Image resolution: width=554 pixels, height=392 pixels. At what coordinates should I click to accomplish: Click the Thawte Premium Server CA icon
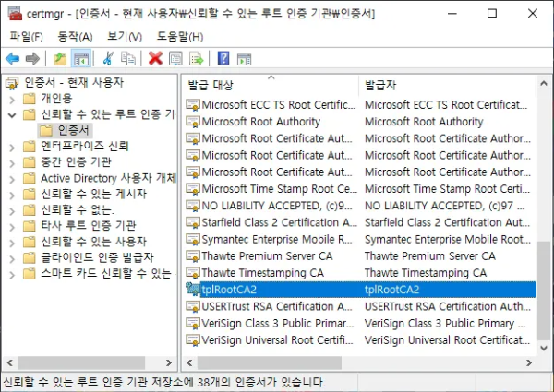click(193, 255)
